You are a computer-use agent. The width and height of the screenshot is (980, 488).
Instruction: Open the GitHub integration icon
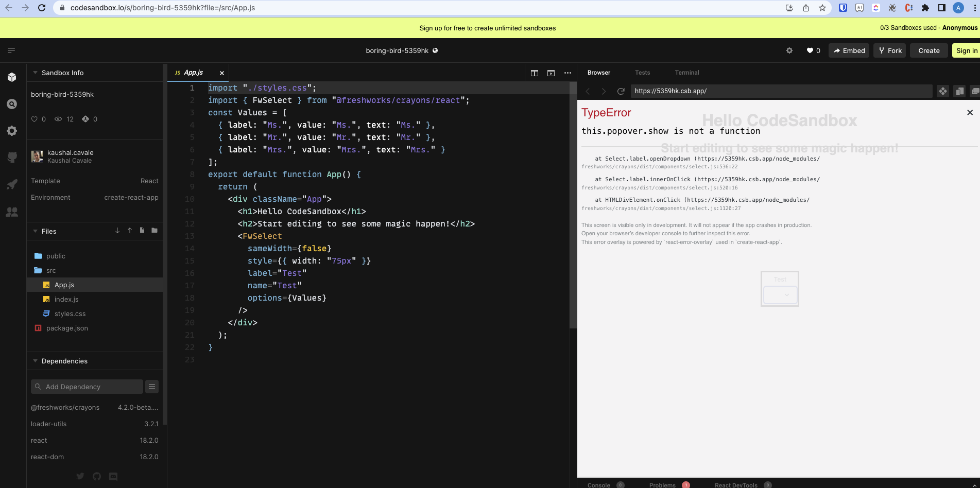12,158
